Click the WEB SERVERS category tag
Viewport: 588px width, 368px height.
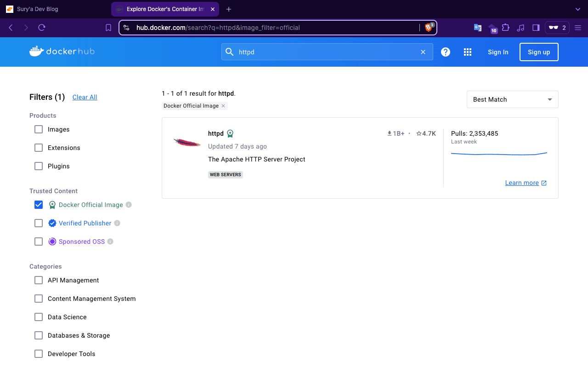point(226,175)
